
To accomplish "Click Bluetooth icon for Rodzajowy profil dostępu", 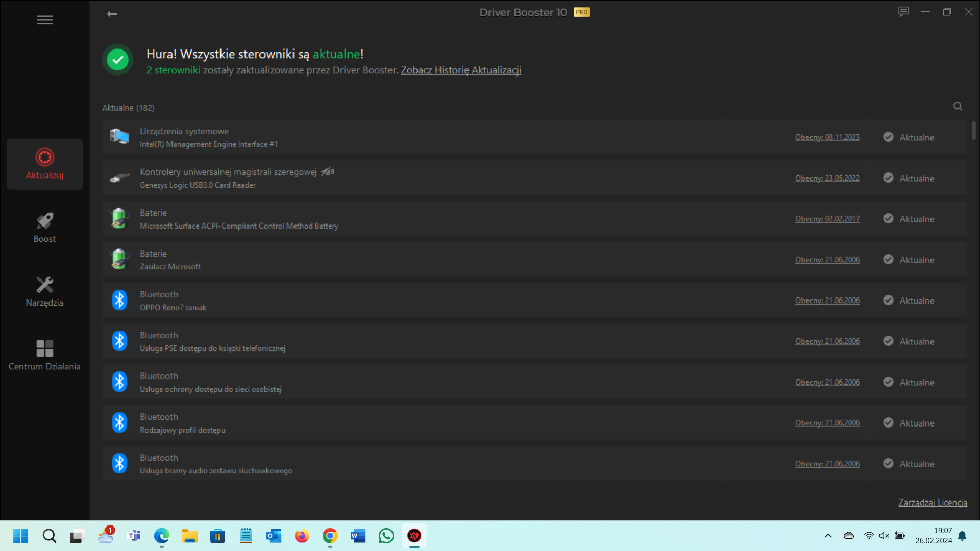I will [x=119, y=422].
